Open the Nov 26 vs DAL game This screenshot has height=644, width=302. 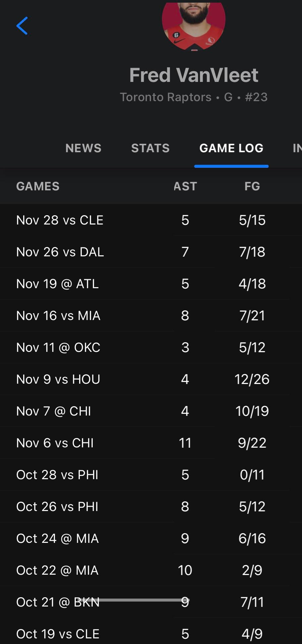point(60,252)
